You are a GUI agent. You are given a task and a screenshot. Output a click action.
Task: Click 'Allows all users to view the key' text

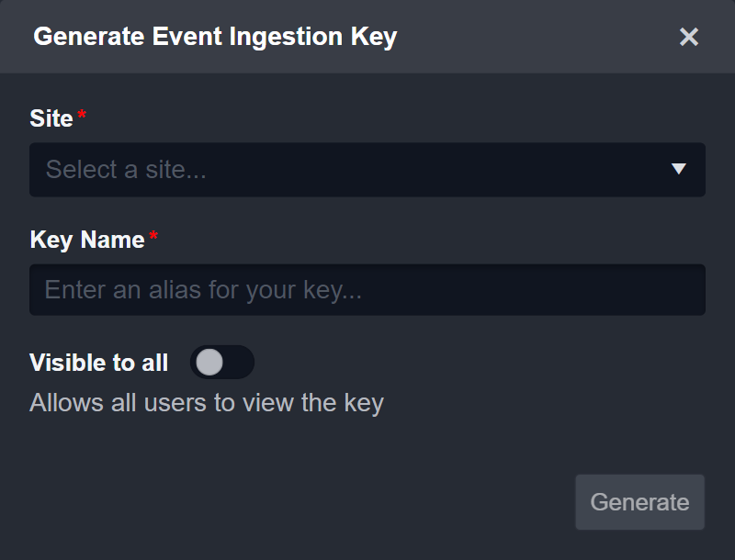207,402
